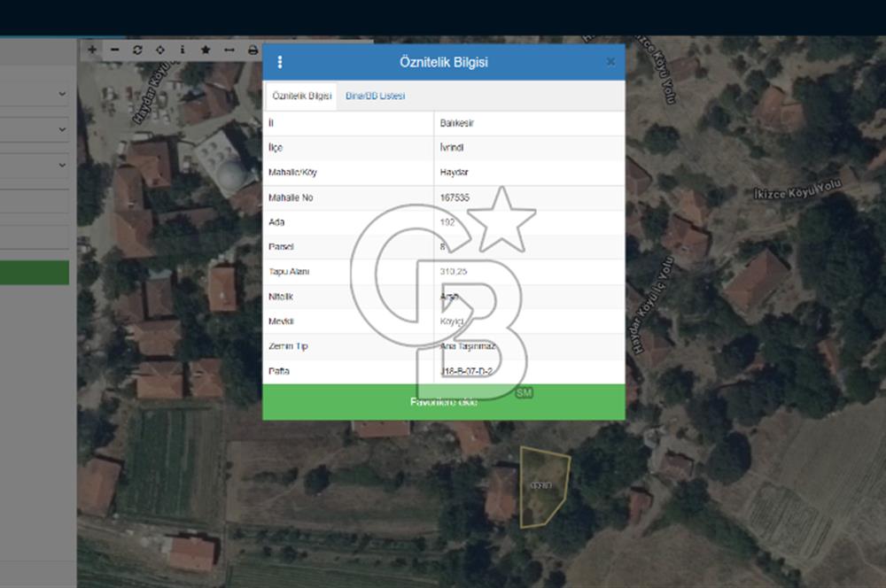
Task: Print the map with the printer icon
Action: 253,50
